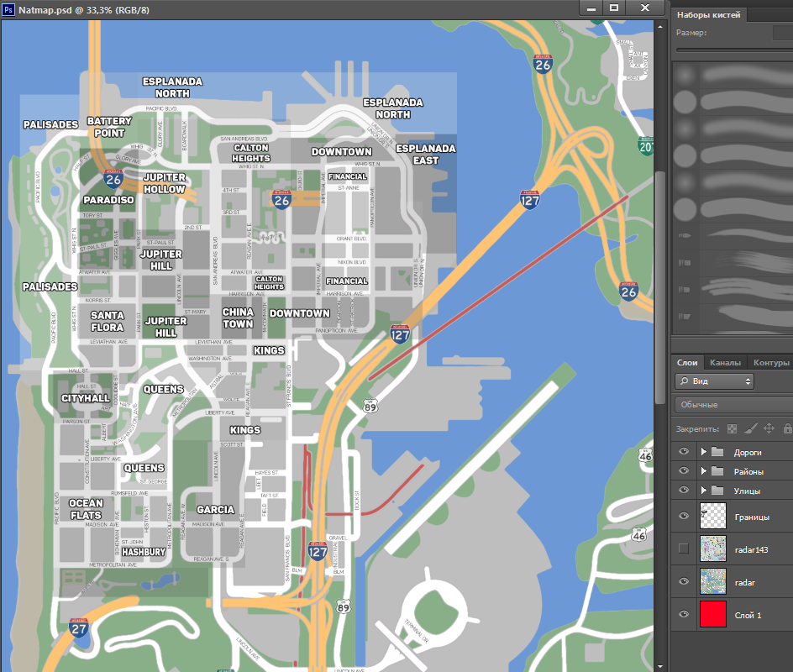Click the canvas scrollbar up arrow
Viewport: 793px width, 672px height.
(x=660, y=26)
